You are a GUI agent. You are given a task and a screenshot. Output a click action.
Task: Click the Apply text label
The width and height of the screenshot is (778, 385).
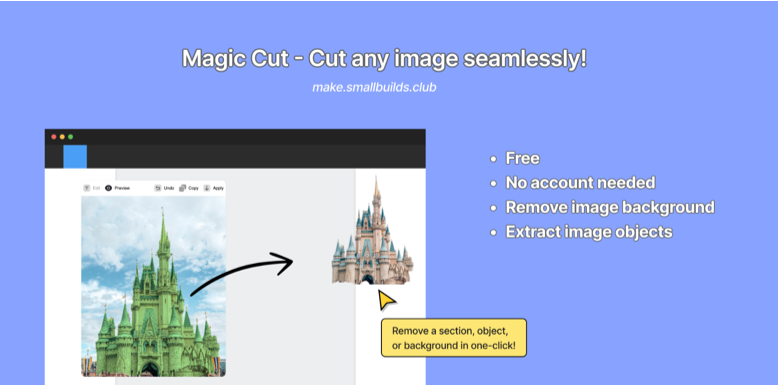click(x=218, y=188)
